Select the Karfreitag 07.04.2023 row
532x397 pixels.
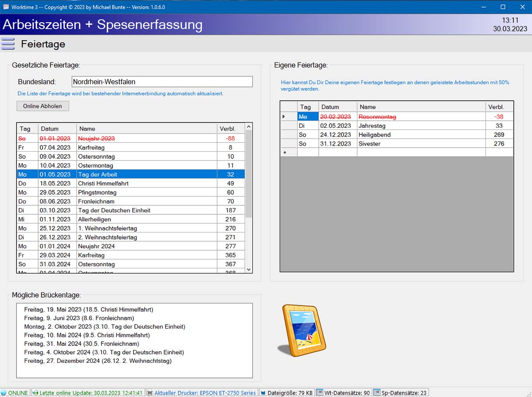click(x=131, y=147)
